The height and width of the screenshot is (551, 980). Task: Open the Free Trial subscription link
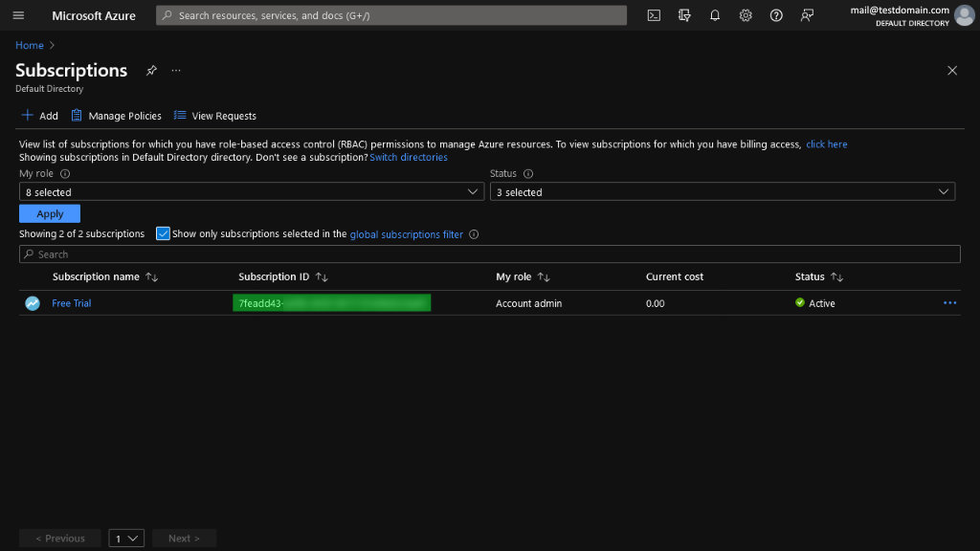coord(71,303)
